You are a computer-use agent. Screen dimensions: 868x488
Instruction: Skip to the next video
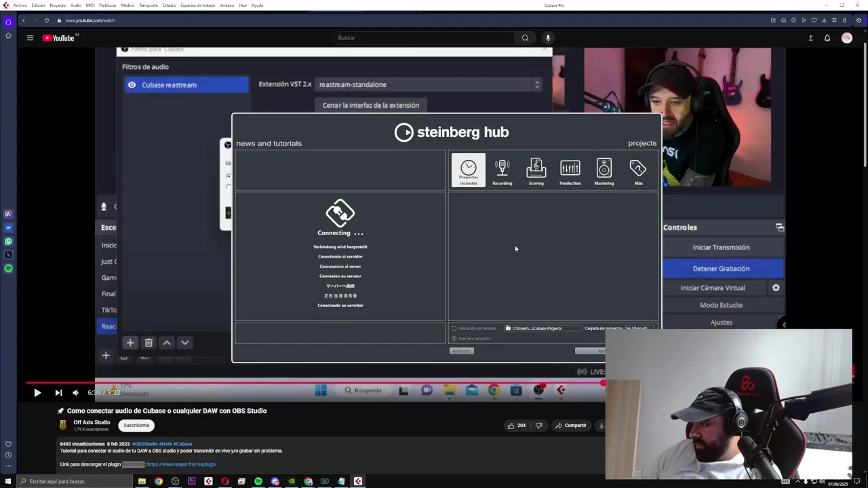tap(58, 392)
